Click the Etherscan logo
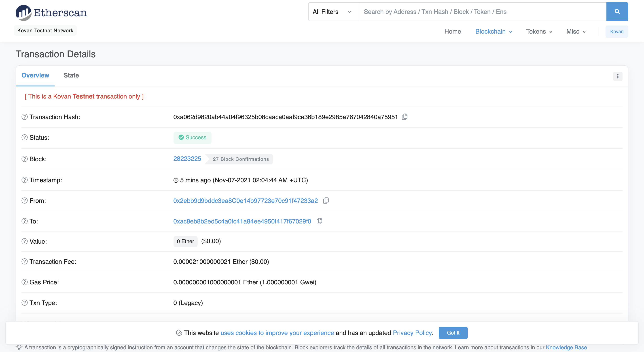This screenshot has height=352, width=644. (51, 13)
